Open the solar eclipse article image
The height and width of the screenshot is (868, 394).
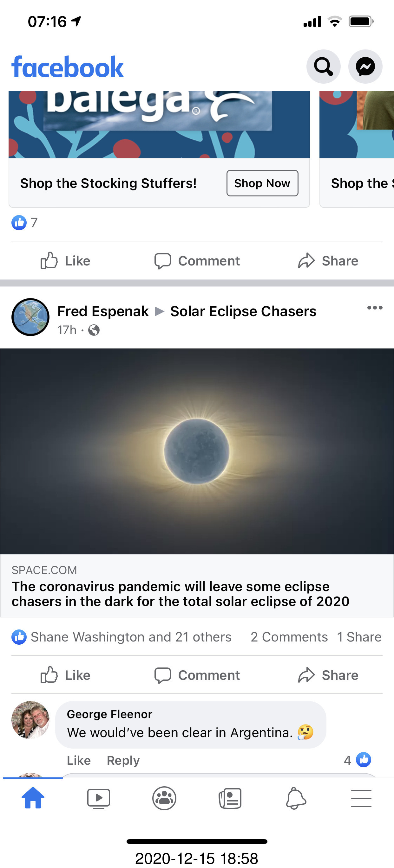[x=197, y=451]
